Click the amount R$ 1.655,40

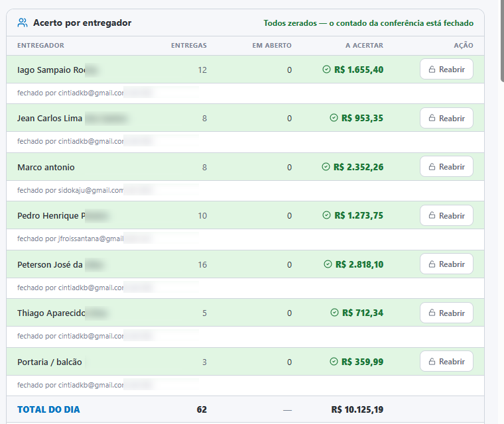[359, 70]
